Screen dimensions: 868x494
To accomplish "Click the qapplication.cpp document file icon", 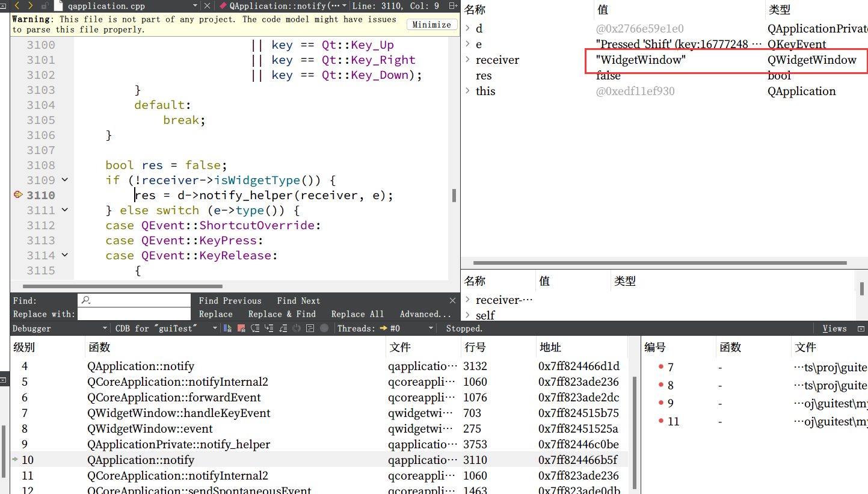I will tap(58, 5).
